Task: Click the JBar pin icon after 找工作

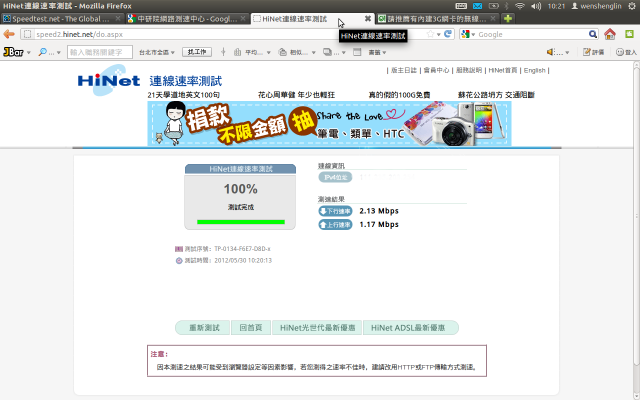Action: pyautogui.click(x=223, y=52)
